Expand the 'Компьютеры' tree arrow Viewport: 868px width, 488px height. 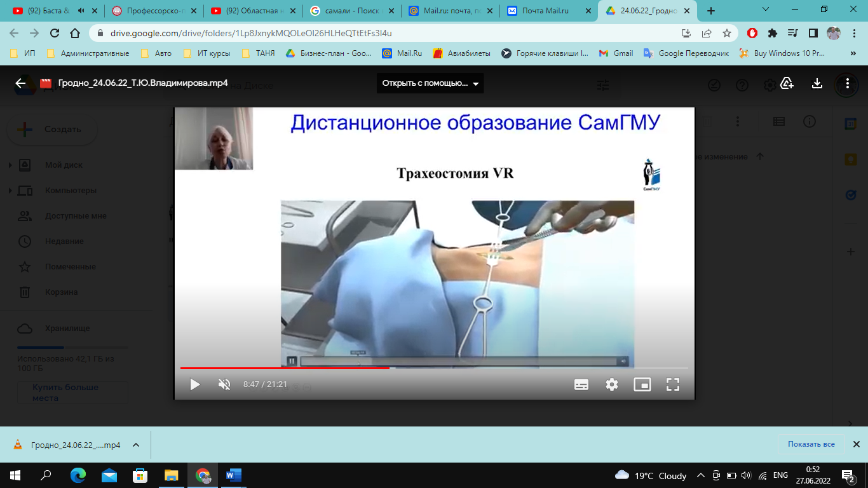point(10,191)
